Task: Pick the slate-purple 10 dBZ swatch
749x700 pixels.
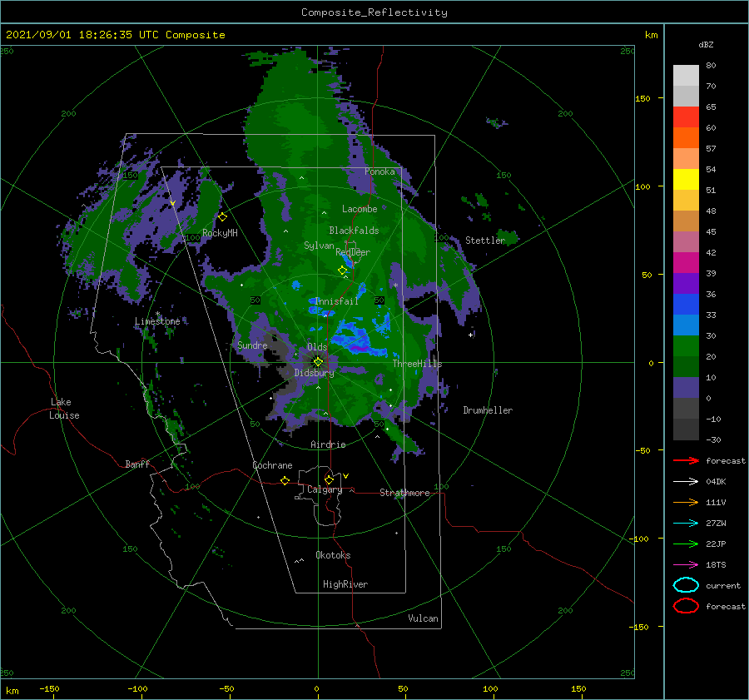Action: 686,387
